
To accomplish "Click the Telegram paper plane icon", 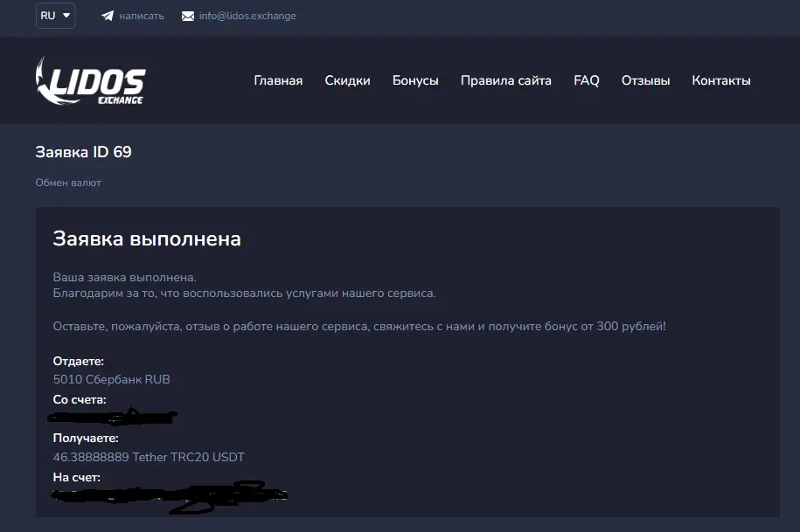I will click(108, 16).
